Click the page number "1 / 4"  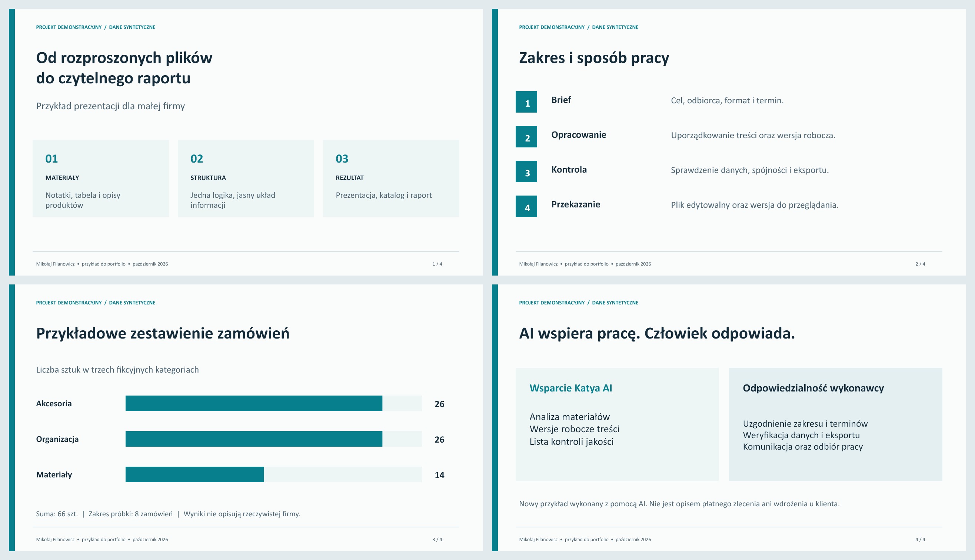point(437,264)
